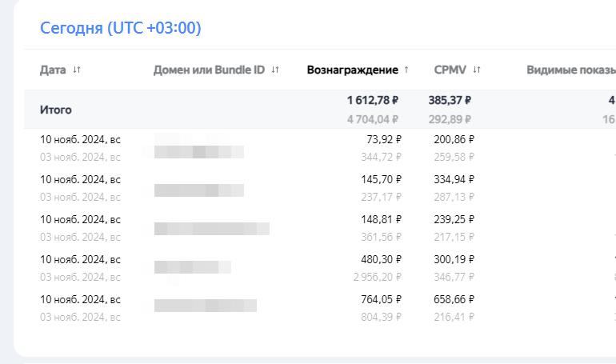The image size is (616, 364).
Task: Click the Домен или Bundle ID header label
Action: pyautogui.click(x=209, y=70)
